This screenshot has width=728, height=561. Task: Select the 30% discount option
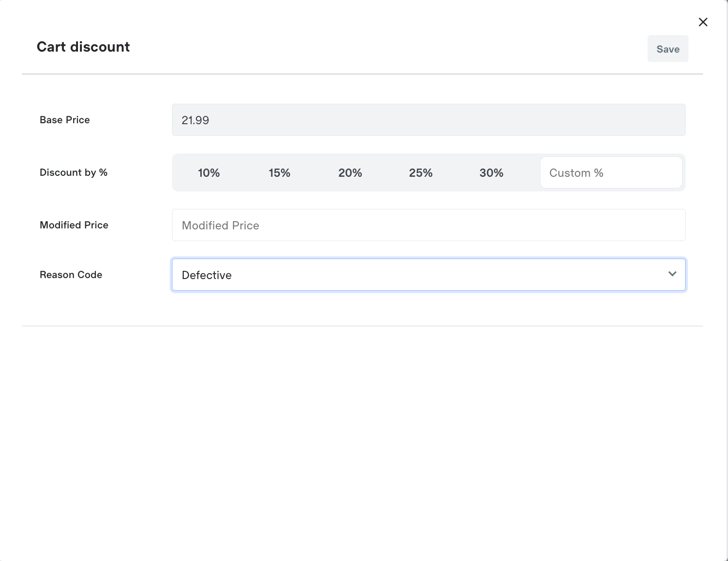[x=491, y=173]
